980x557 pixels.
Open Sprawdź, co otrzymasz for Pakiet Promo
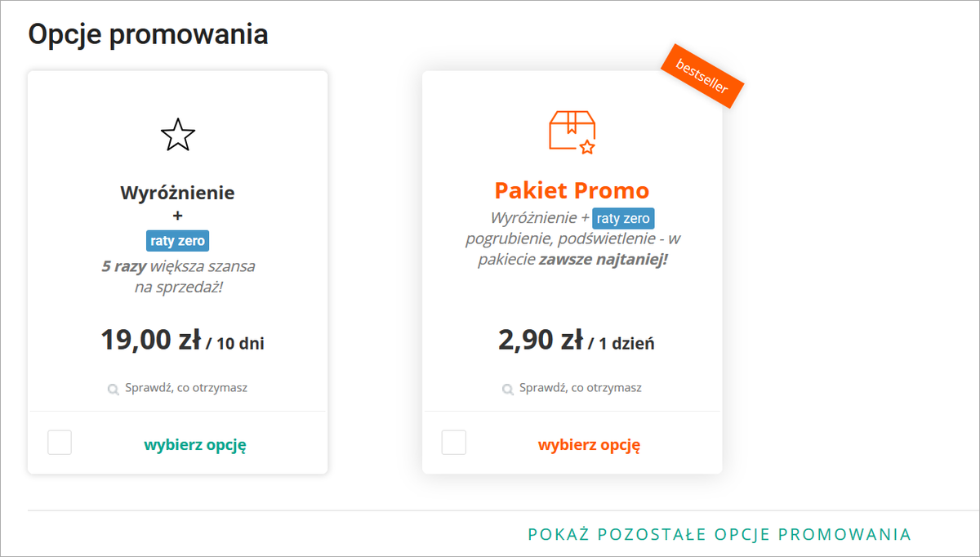[580, 388]
